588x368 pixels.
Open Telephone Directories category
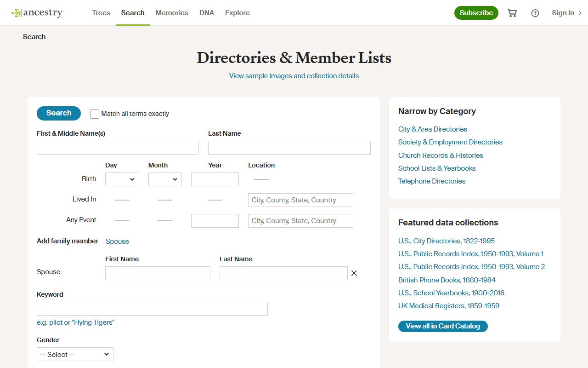click(x=432, y=181)
